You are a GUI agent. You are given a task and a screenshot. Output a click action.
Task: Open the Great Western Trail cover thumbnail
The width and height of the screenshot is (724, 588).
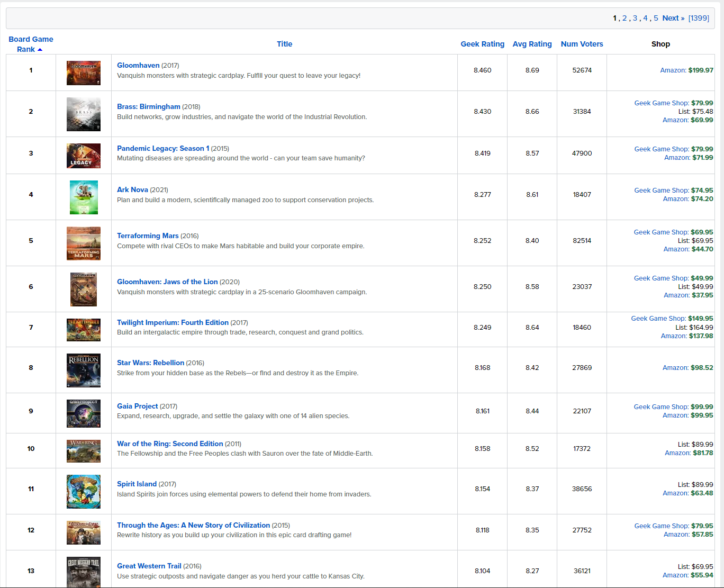[x=84, y=572]
